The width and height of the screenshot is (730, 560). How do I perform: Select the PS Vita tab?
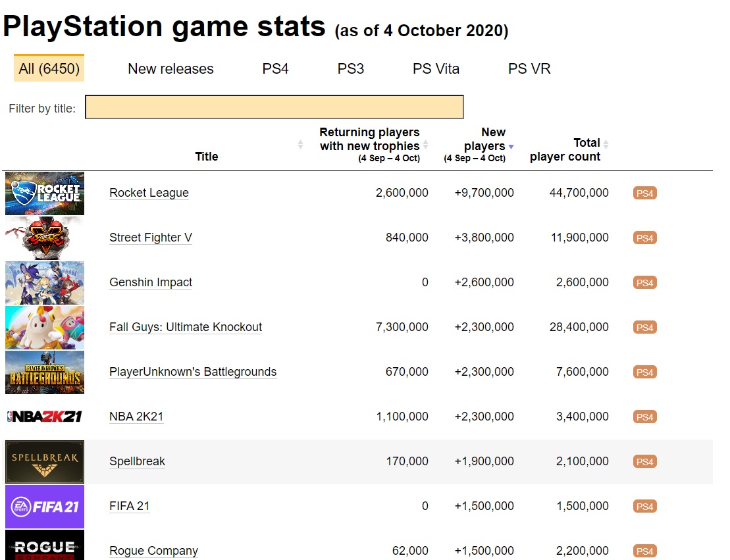[436, 68]
